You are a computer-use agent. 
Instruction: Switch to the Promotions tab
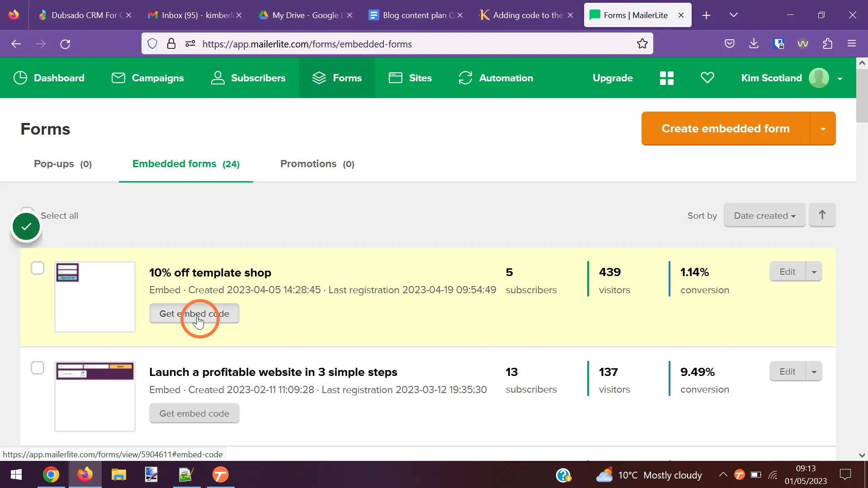tap(317, 164)
